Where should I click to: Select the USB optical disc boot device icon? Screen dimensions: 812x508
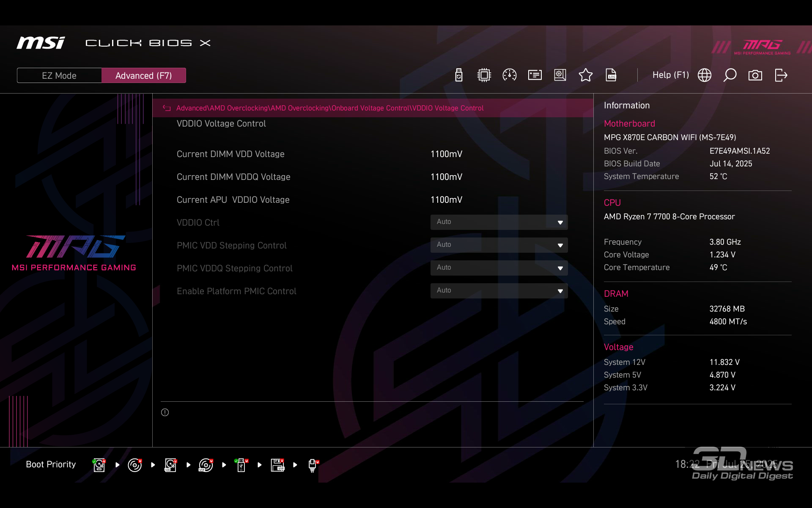pyautogui.click(x=206, y=465)
